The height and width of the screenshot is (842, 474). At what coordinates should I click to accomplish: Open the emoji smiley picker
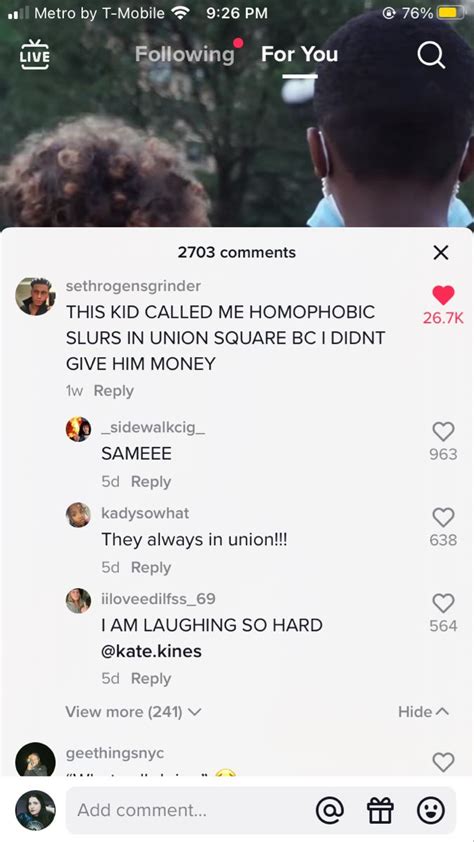(x=431, y=810)
